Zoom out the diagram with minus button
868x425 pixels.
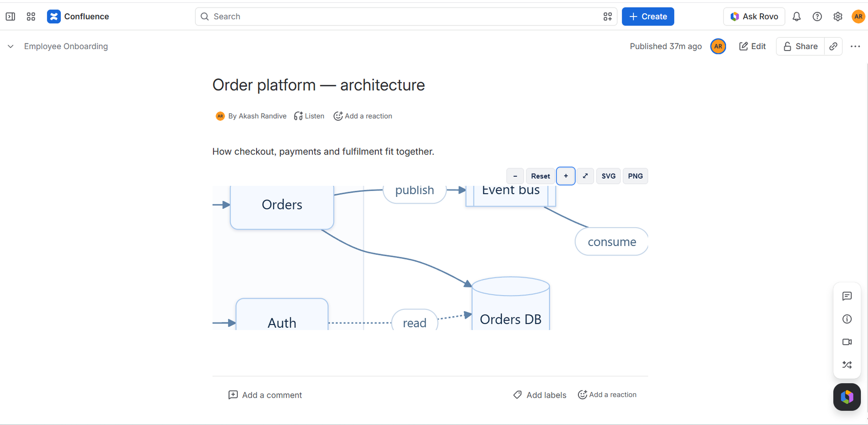pyautogui.click(x=515, y=176)
